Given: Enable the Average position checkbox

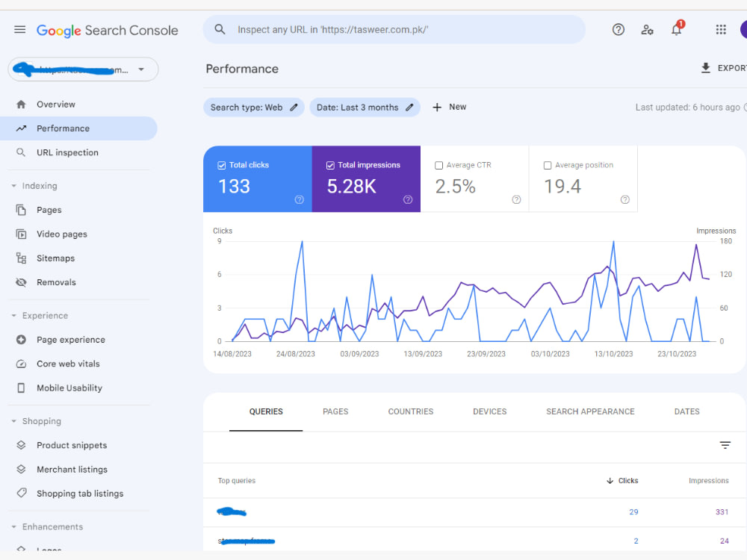Looking at the screenshot, I should (548, 165).
